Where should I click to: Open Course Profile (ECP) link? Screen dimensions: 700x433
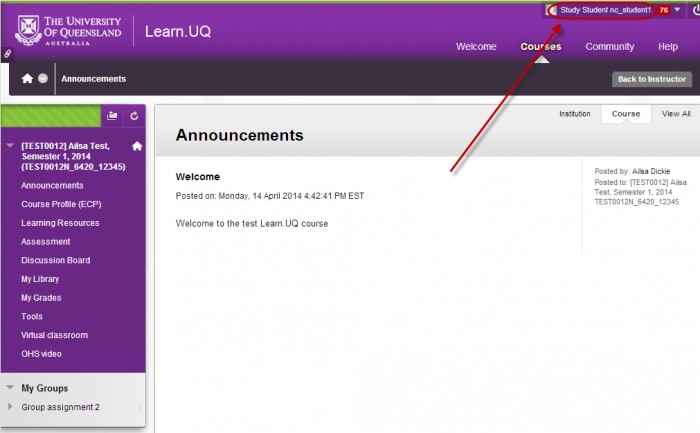pos(61,204)
